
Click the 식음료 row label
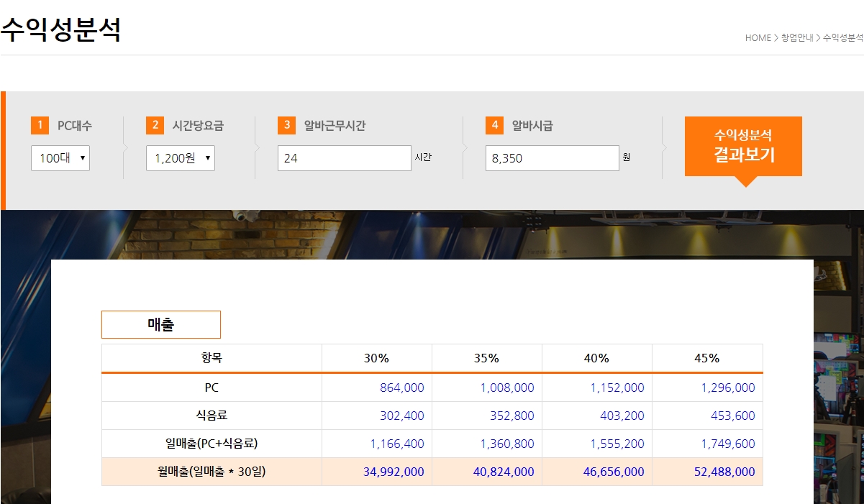coord(211,416)
